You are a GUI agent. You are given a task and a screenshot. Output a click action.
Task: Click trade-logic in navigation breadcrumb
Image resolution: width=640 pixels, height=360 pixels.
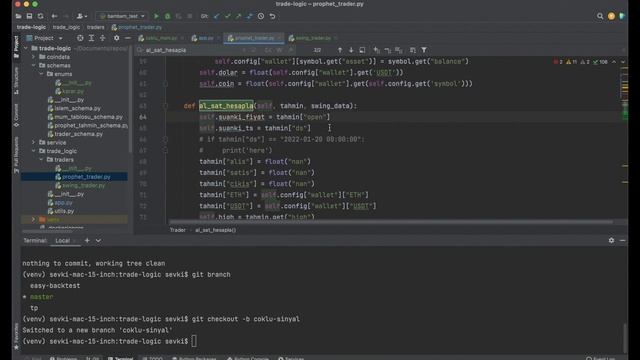31,27
